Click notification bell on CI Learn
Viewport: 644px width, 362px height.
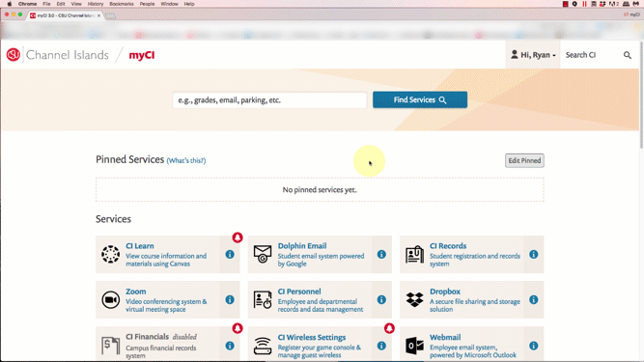tap(238, 237)
